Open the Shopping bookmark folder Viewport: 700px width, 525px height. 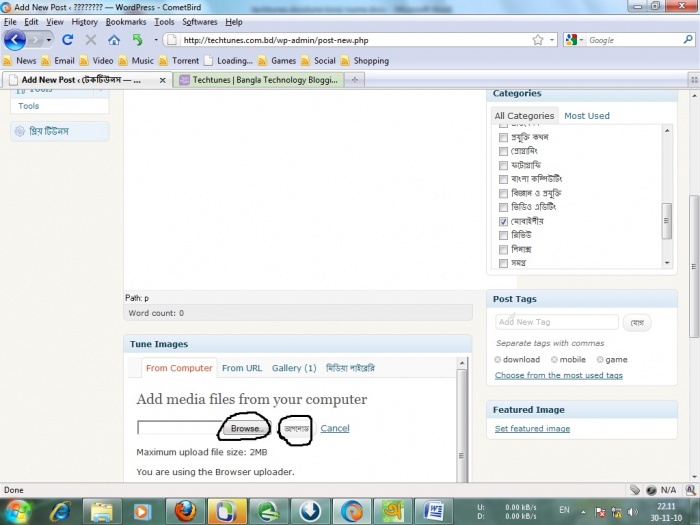[x=365, y=61]
